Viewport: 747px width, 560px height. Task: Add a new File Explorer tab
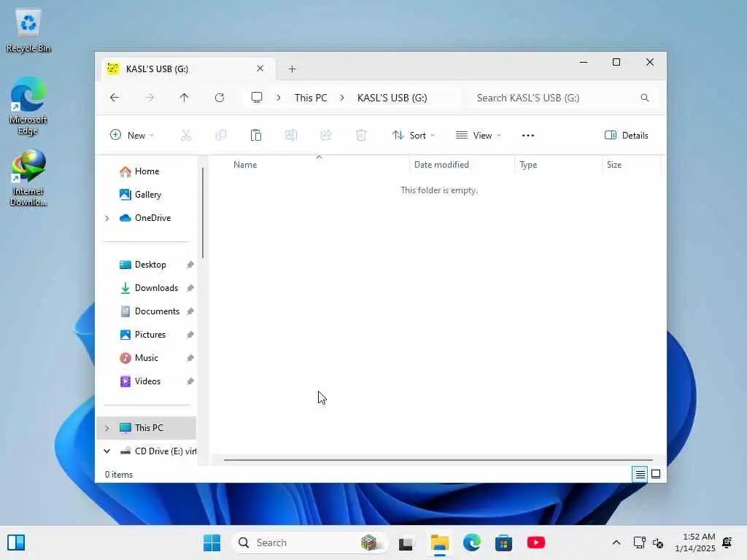292,69
